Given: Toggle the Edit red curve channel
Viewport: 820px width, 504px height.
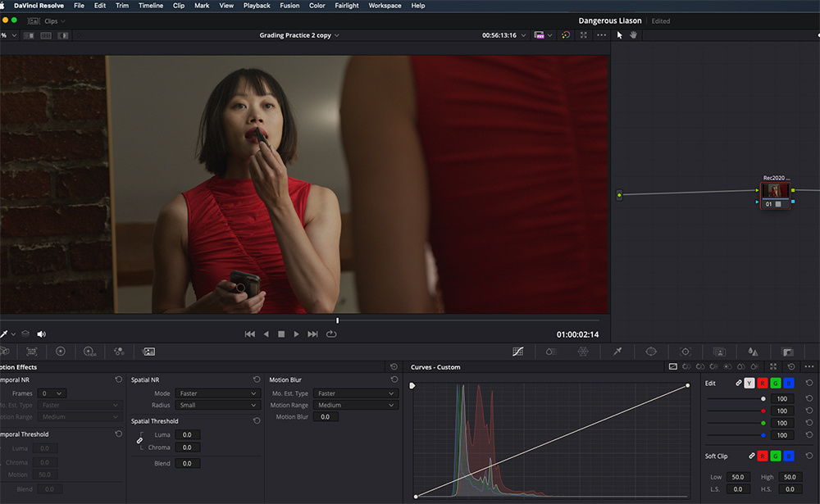Looking at the screenshot, I should [x=763, y=384].
